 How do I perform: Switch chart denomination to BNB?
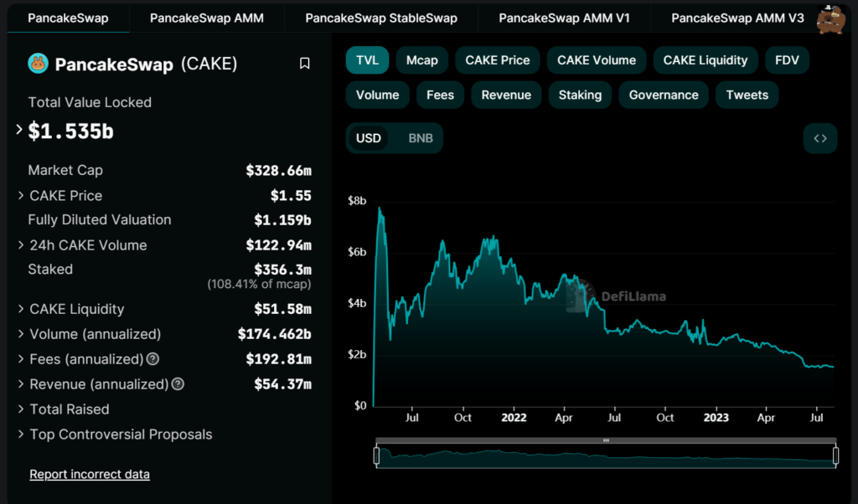coord(421,138)
